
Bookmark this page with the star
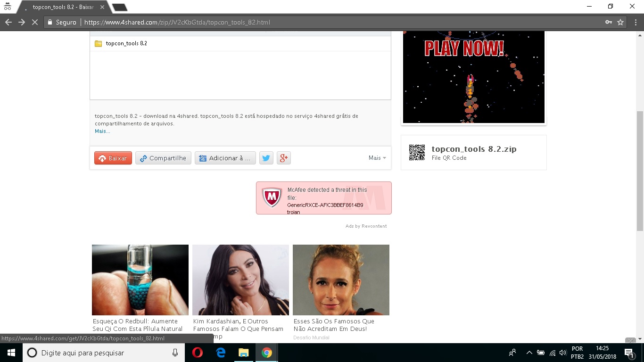coord(620,22)
